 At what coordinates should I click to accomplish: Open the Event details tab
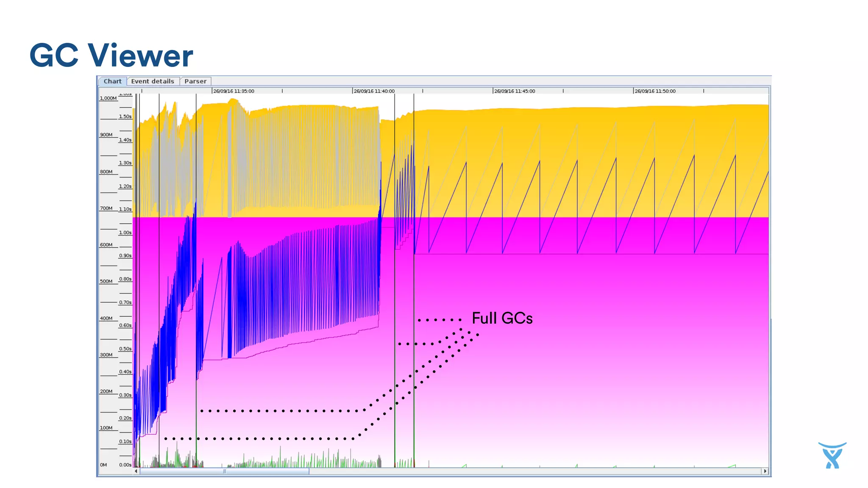coord(153,81)
